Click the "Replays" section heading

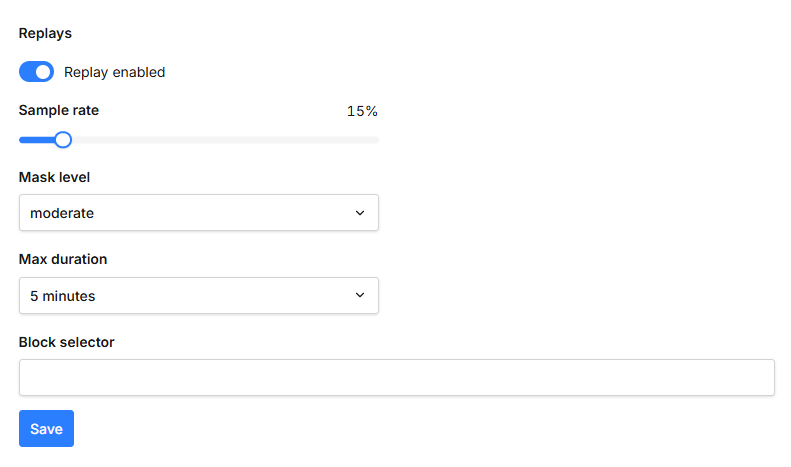pyautogui.click(x=45, y=33)
